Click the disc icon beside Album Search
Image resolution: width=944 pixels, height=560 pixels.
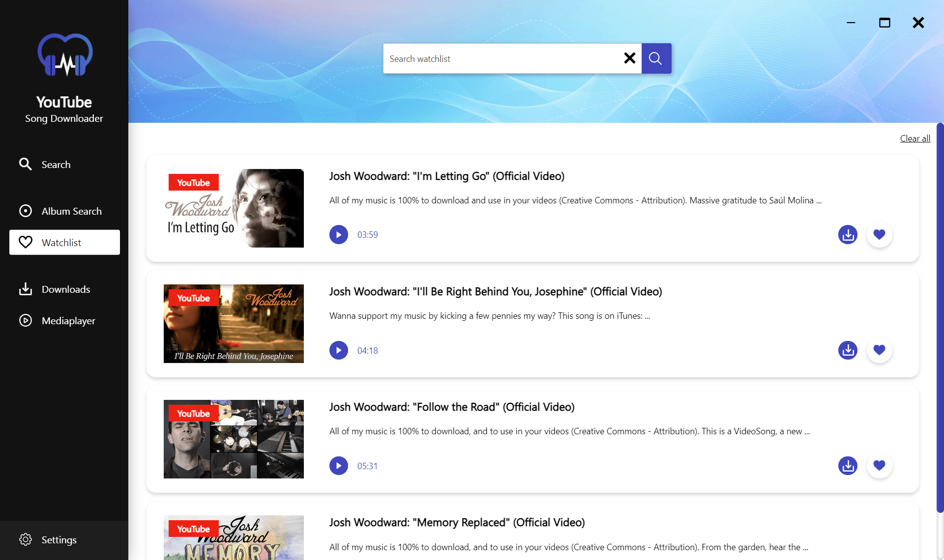(26, 211)
